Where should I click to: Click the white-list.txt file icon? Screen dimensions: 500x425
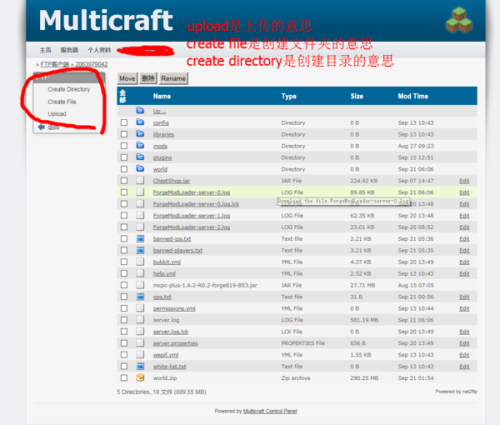click(140, 366)
